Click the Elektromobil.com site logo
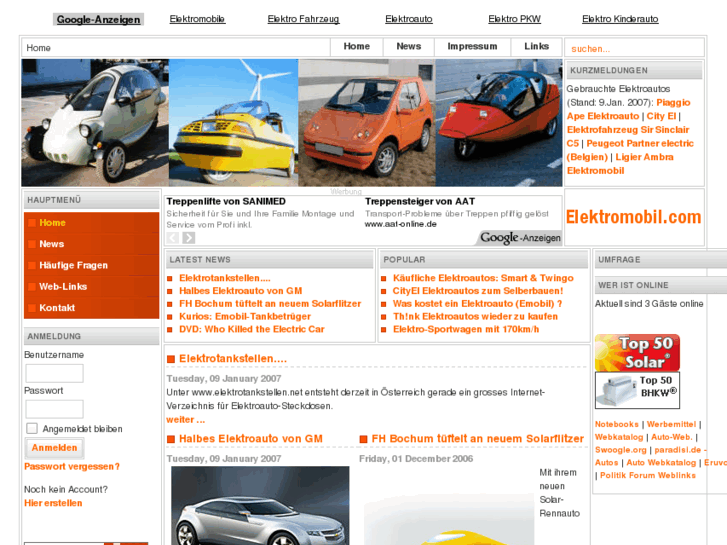This screenshot has width=727, height=545. tap(633, 217)
